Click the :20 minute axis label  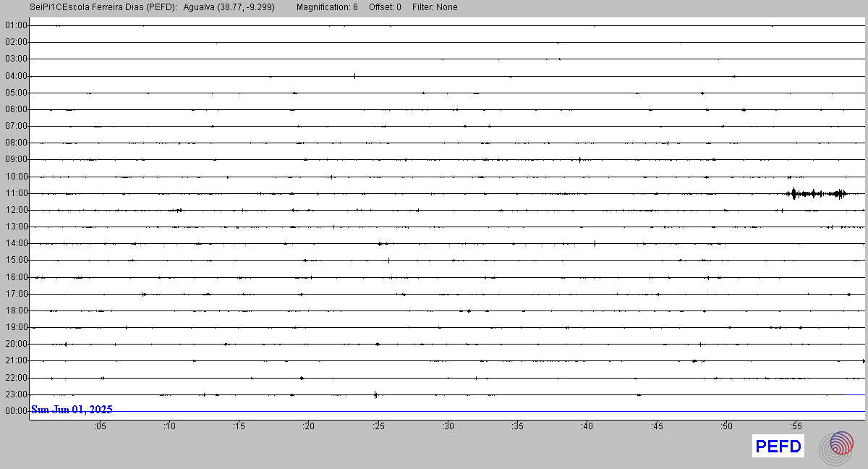(309, 426)
